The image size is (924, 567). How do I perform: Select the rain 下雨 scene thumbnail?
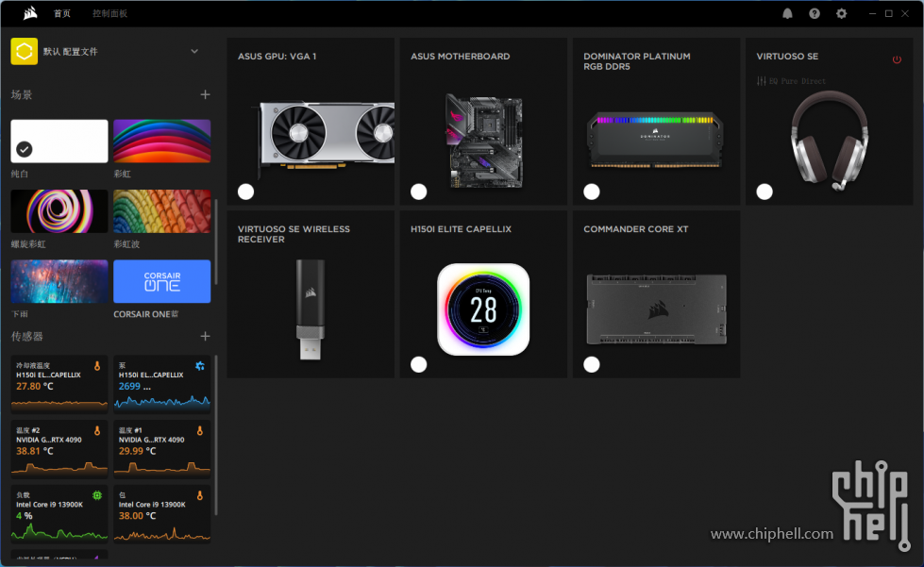point(59,281)
